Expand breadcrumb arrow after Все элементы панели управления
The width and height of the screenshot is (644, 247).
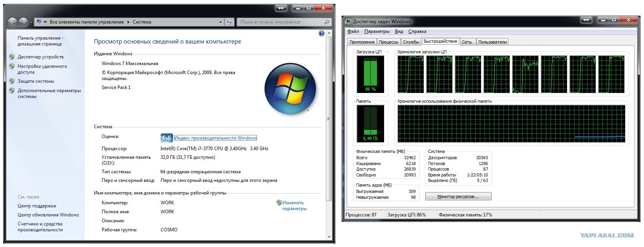(x=128, y=22)
